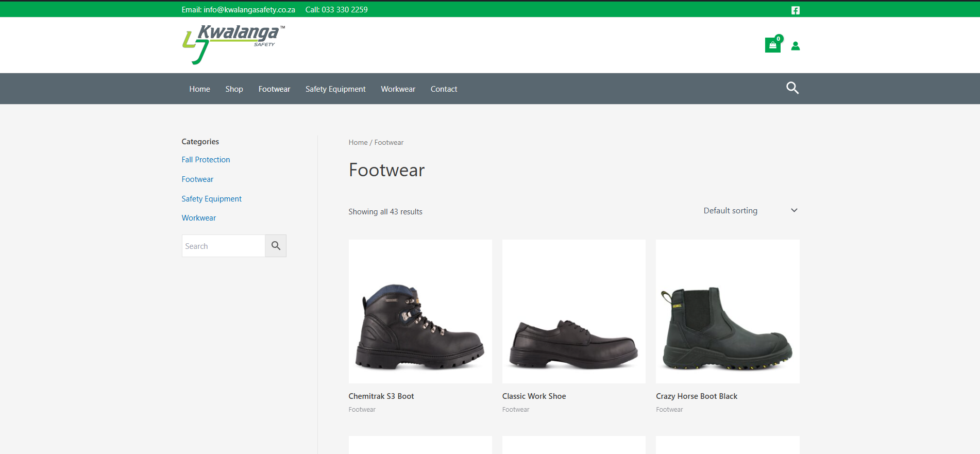980x454 pixels.
Task: Open the Safety Equipment menu item
Action: (x=335, y=89)
